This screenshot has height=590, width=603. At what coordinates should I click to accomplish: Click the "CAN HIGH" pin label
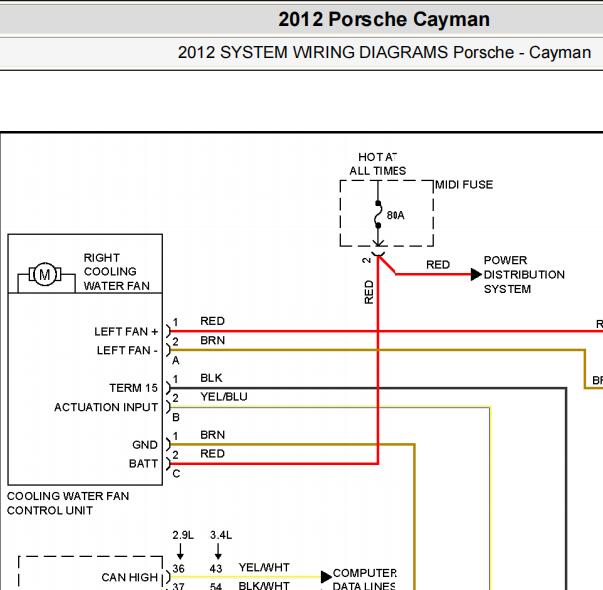pos(130,577)
